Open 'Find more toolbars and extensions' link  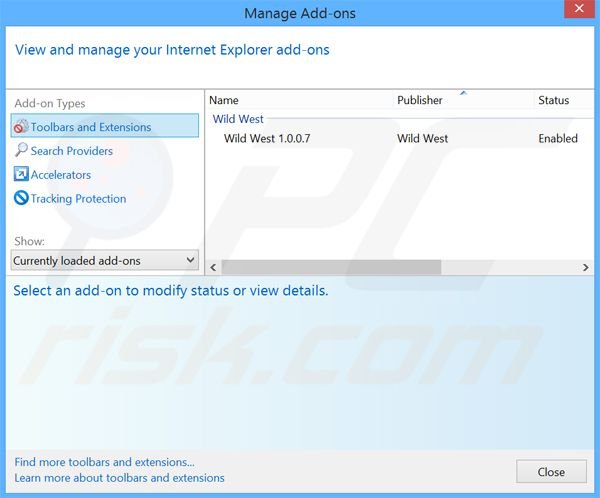point(105,462)
